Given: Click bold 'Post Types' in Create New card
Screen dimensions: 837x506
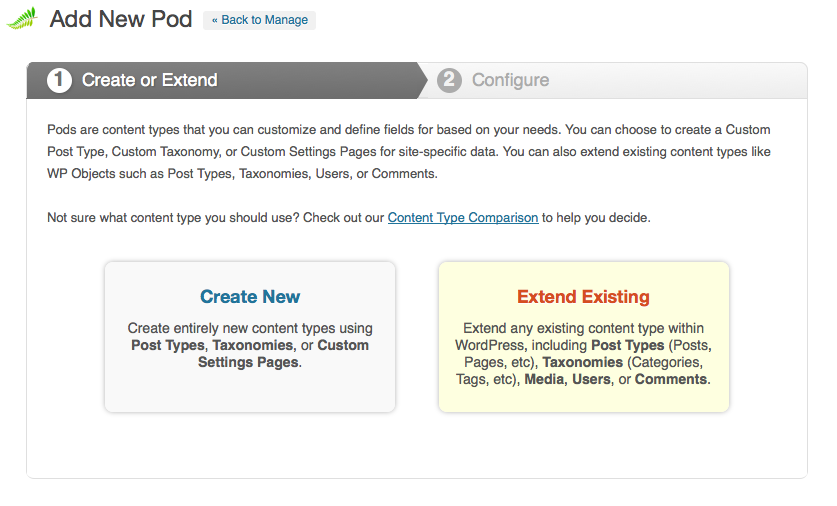Looking at the screenshot, I should tap(168, 345).
